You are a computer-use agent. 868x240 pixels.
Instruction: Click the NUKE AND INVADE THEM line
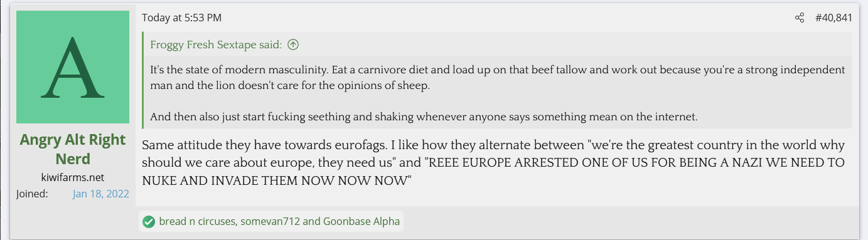click(x=277, y=180)
